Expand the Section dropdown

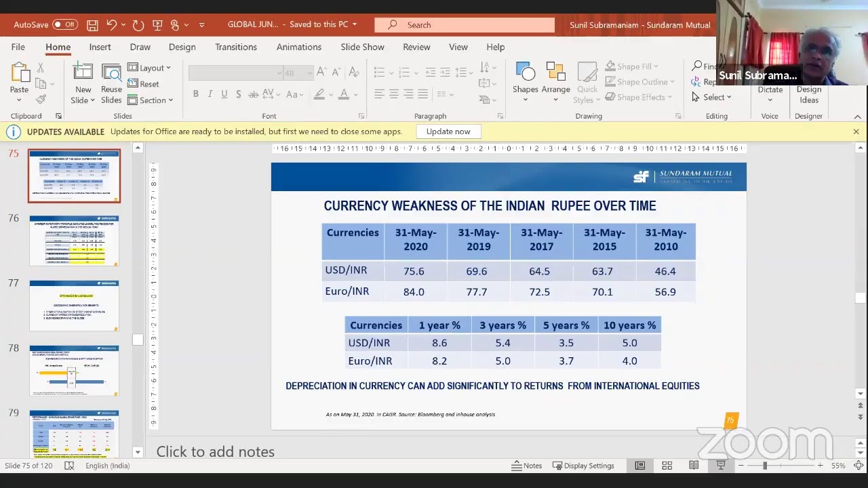pyautogui.click(x=150, y=100)
